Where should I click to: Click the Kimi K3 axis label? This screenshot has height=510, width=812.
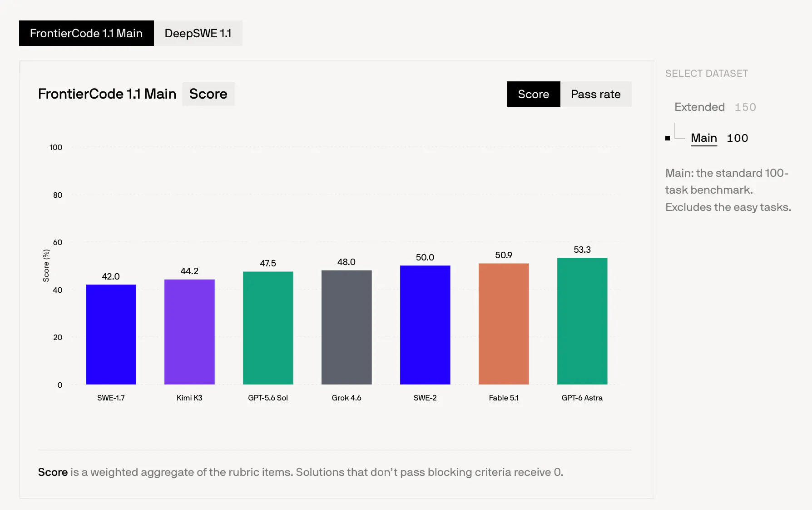click(x=189, y=398)
